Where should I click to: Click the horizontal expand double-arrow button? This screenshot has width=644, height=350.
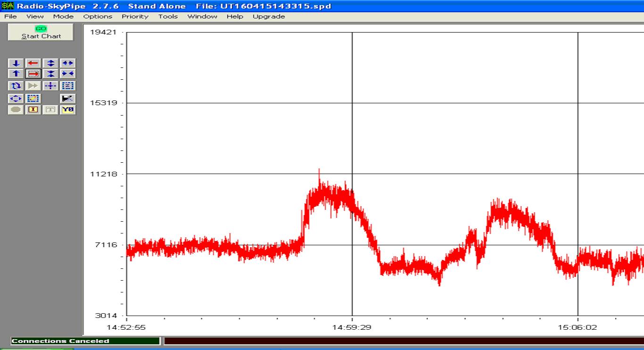(x=68, y=63)
